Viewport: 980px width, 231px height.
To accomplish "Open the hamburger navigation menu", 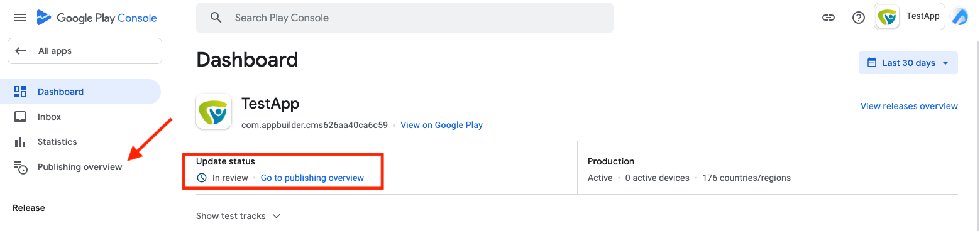I will click(x=20, y=18).
